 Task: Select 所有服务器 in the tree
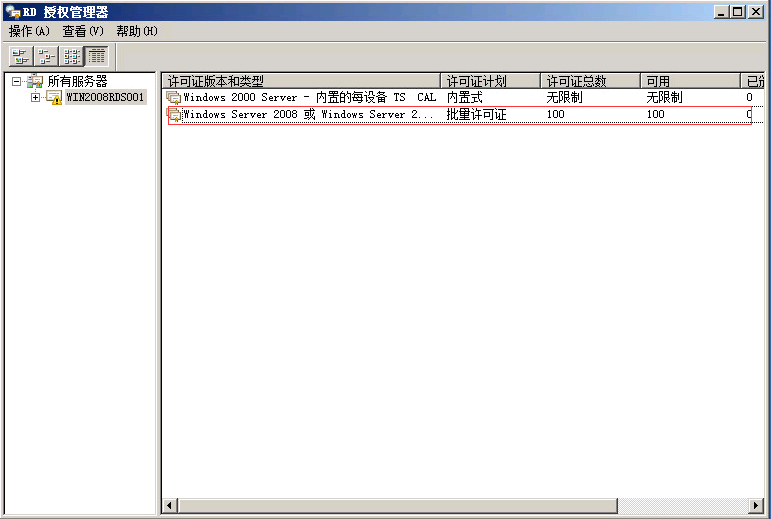(77, 82)
